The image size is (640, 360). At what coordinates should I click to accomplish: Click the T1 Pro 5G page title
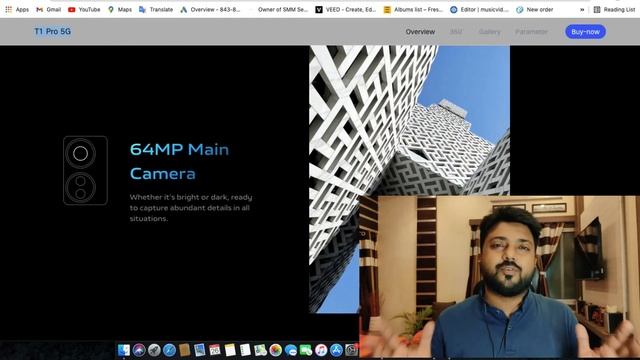(53, 31)
